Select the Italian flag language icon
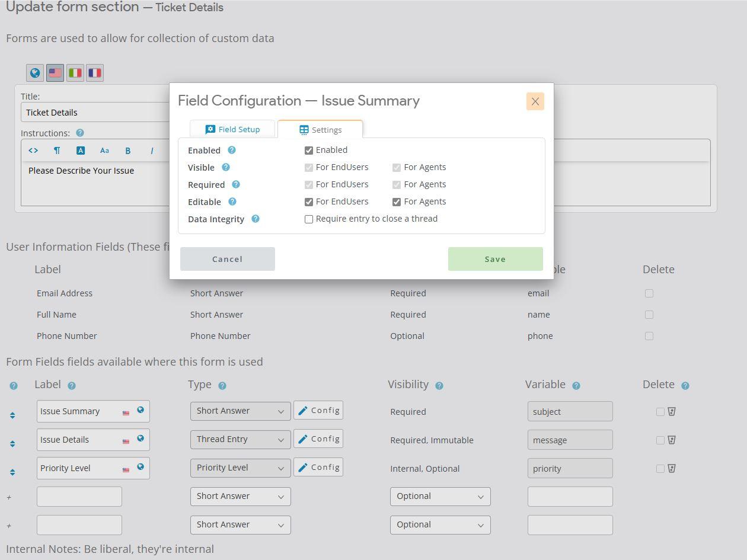 tap(75, 73)
